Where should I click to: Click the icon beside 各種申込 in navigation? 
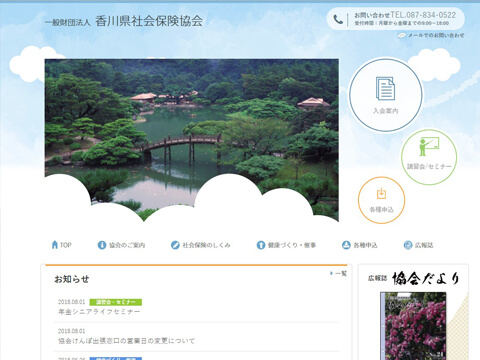click(346, 245)
